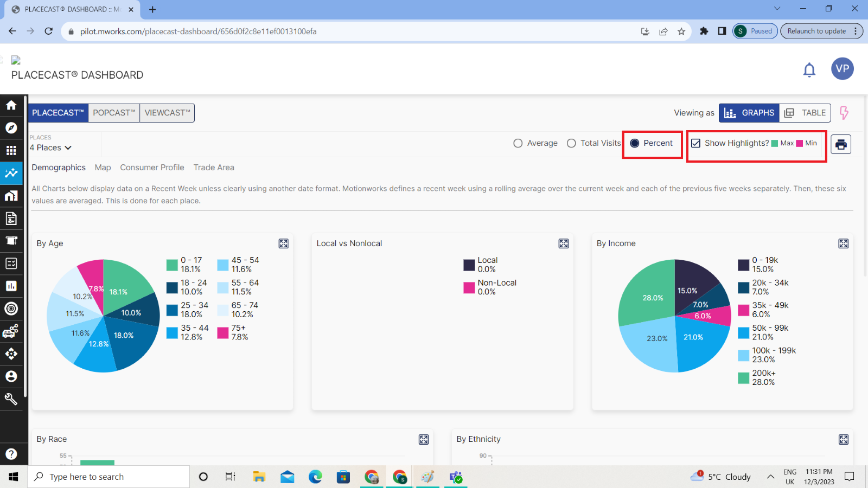Image resolution: width=868 pixels, height=488 pixels.
Task: Switch view to TABLE
Action: 805,113
